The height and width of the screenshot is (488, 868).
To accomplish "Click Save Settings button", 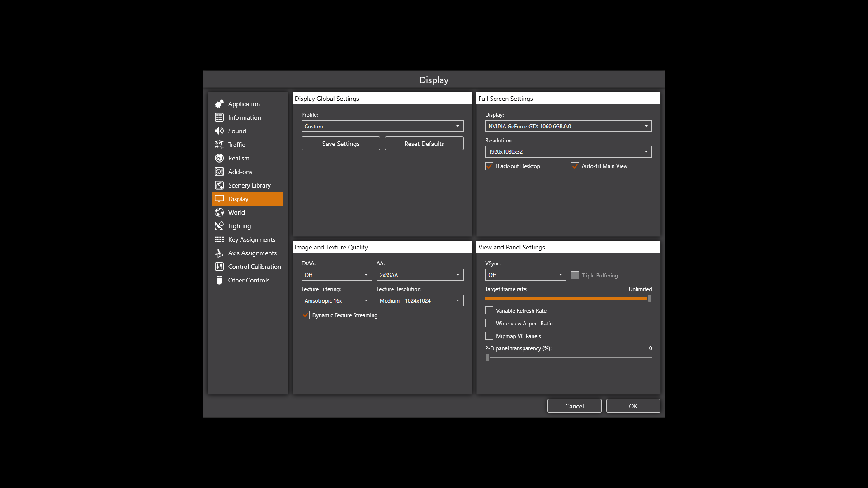I will pos(341,143).
